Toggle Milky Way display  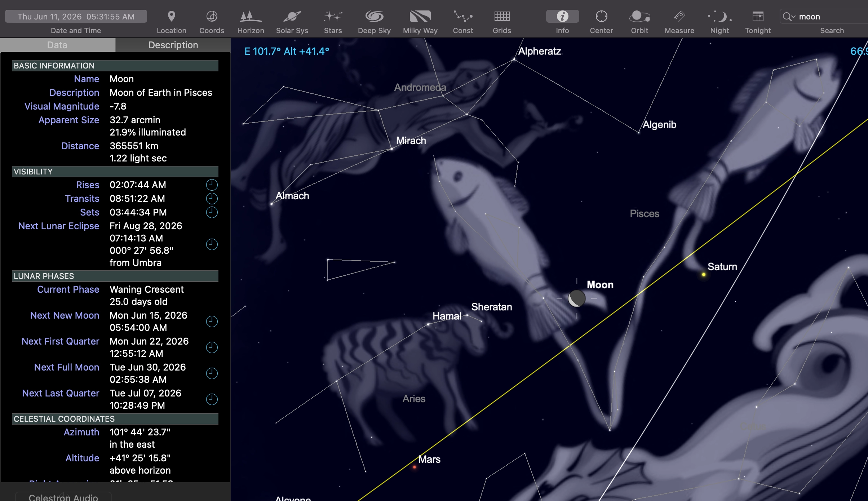[420, 17]
